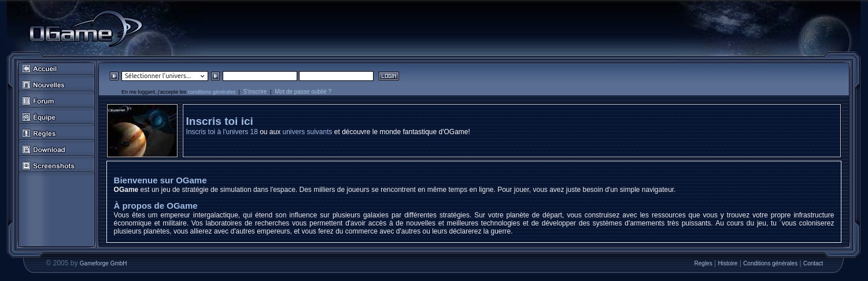Open the Mot de passe oublié link
The image size is (868, 281).
click(303, 92)
